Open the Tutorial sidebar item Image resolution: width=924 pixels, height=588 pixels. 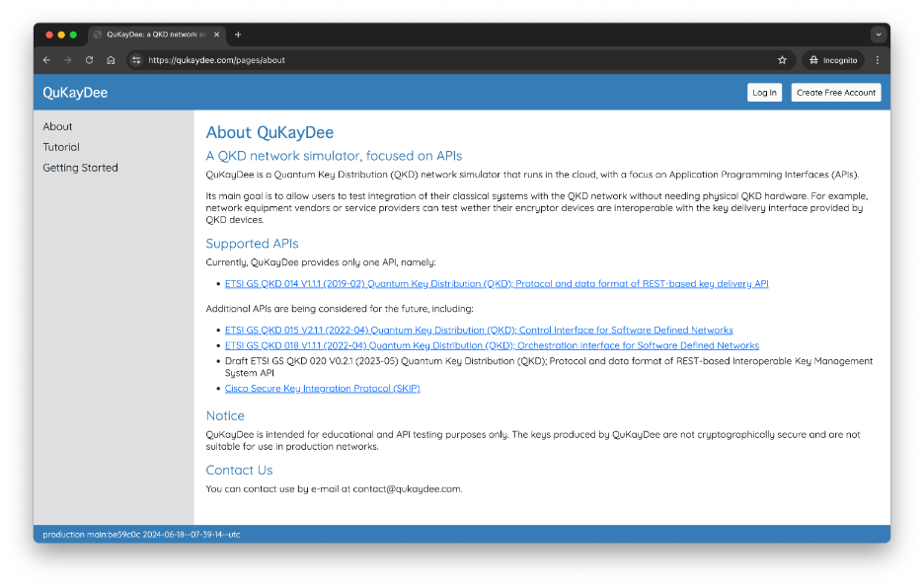pyautogui.click(x=61, y=147)
